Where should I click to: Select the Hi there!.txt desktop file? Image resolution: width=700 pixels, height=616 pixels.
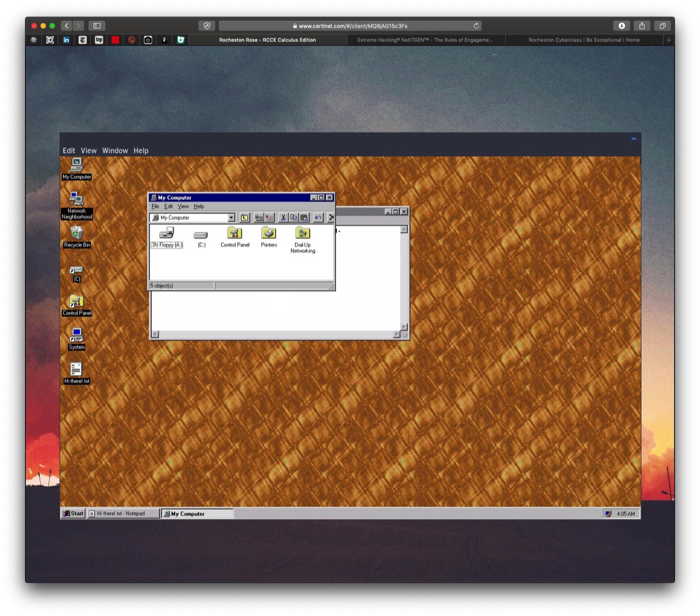pyautogui.click(x=76, y=373)
